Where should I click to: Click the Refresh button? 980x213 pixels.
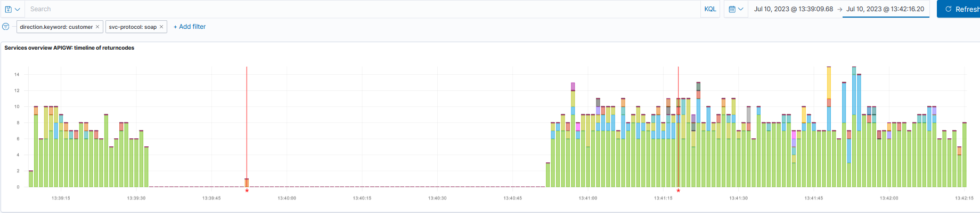(959, 9)
